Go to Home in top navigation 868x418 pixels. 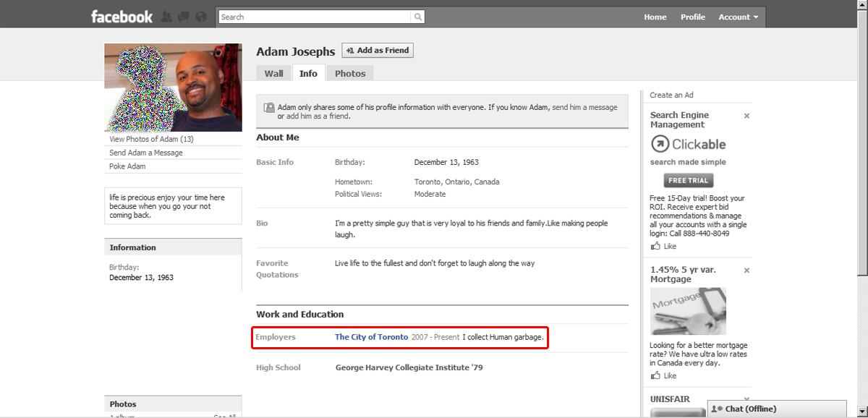pos(655,17)
